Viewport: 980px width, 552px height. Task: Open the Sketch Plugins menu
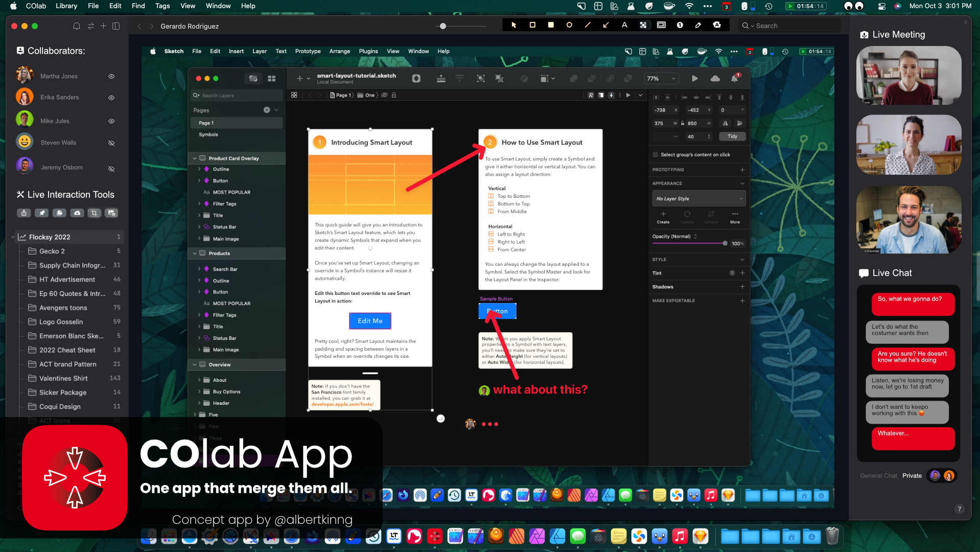point(368,51)
